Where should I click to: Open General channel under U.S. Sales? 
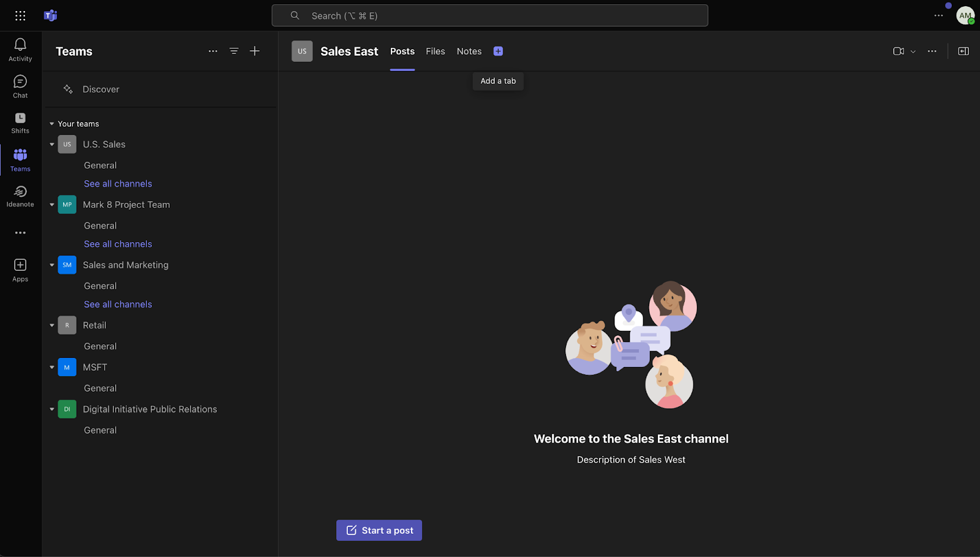[100, 165]
